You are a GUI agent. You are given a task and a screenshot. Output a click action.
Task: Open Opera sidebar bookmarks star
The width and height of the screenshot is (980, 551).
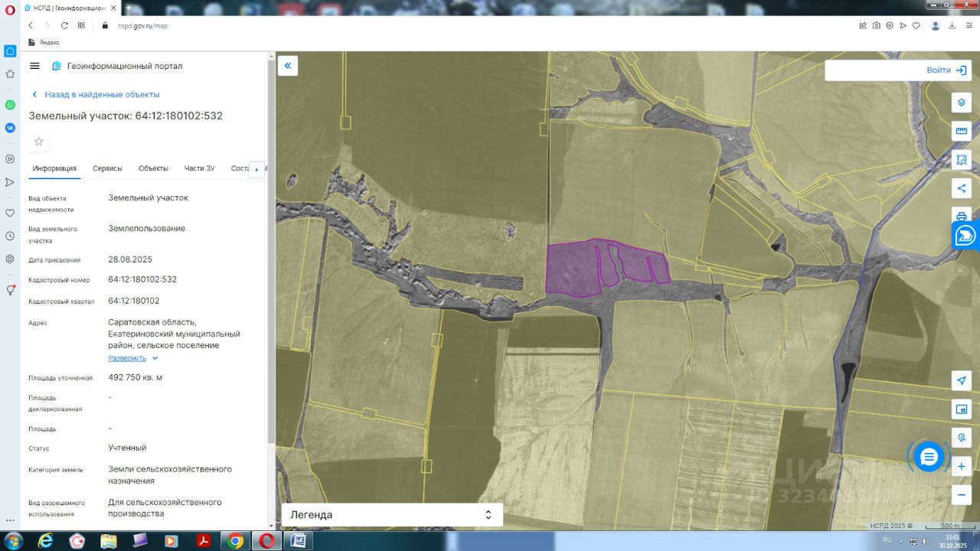coord(10,74)
